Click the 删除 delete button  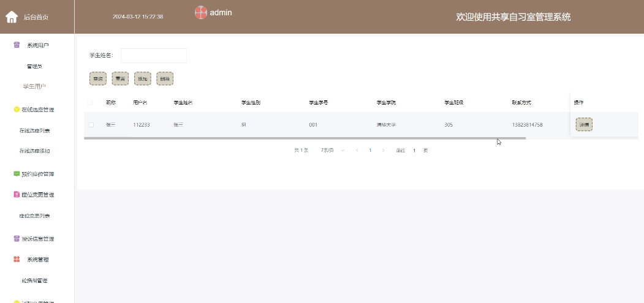coord(165,79)
